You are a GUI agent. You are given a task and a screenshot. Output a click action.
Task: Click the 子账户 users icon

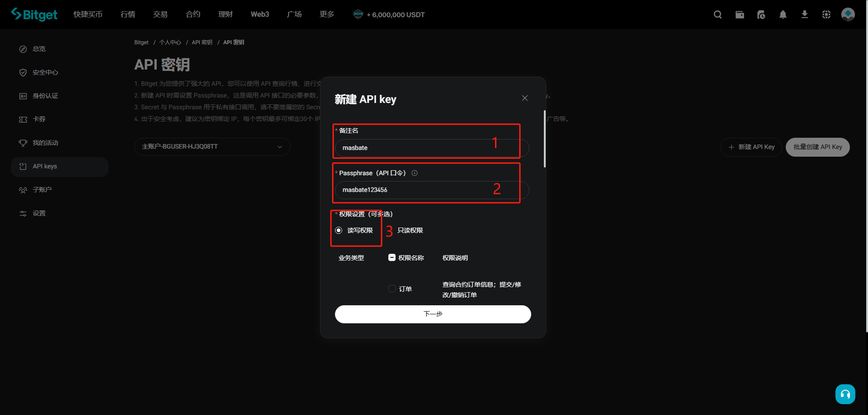(23, 190)
